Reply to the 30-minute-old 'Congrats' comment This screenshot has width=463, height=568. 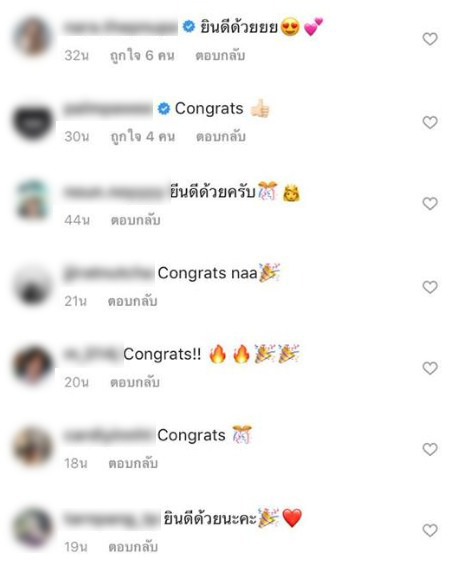pyautogui.click(x=221, y=137)
